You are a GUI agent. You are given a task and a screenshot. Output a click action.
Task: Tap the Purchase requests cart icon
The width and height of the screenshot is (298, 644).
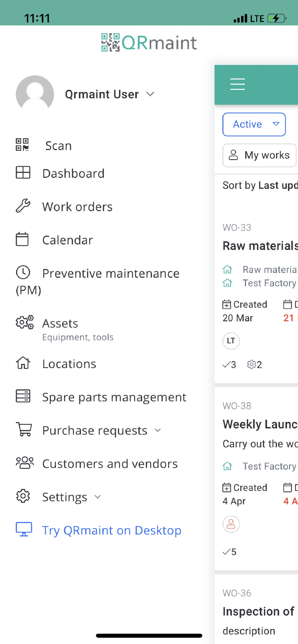tap(24, 429)
